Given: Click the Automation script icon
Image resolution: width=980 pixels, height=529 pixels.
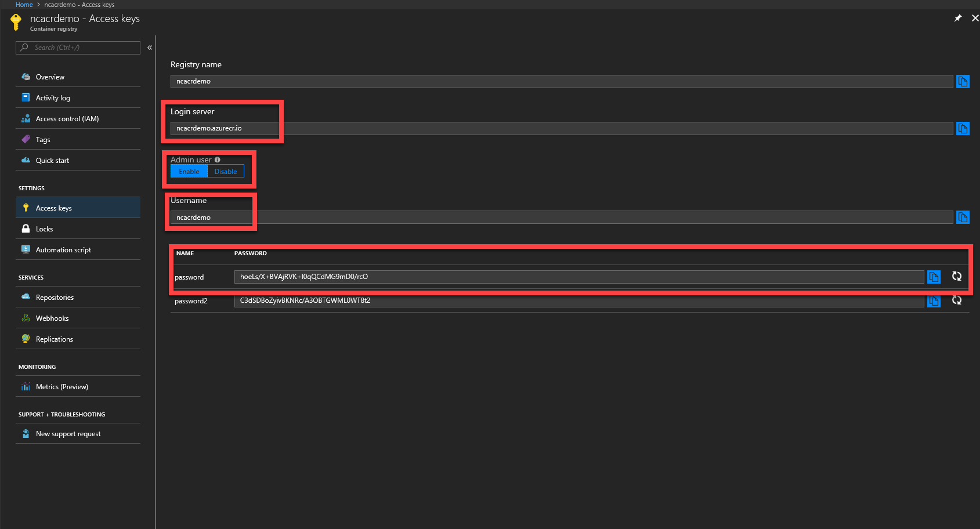Looking at the screenshot, I should tap(26, 249).
